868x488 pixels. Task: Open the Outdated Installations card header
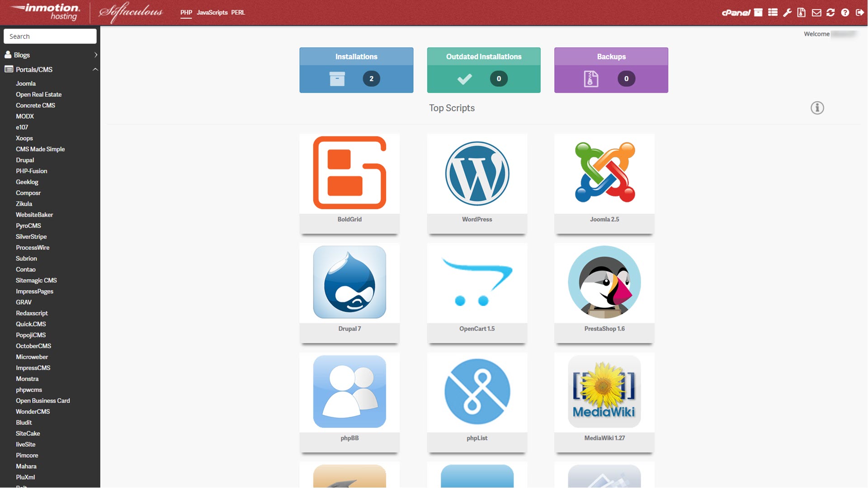pyautogui.click(x=484, y=56)
